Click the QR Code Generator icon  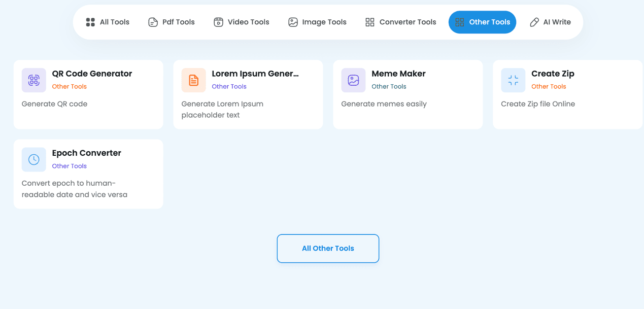pos(33,80)
